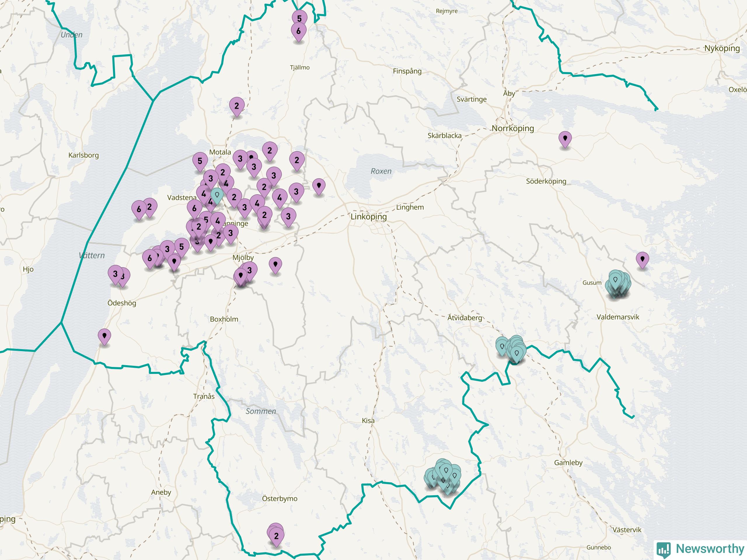
Task: Click the Söderköping label
Action: (546, 181)
